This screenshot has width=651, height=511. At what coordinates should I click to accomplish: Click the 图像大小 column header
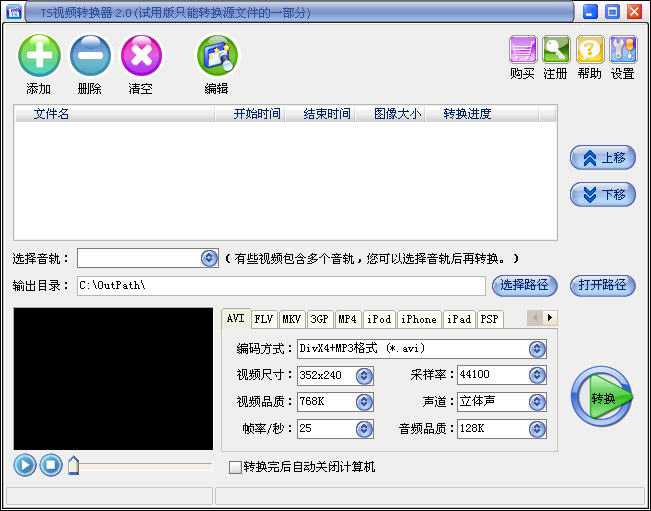390,114
